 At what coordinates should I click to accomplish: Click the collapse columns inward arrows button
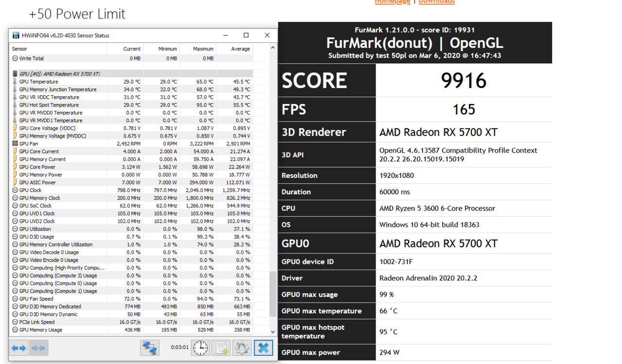point(38,348)
